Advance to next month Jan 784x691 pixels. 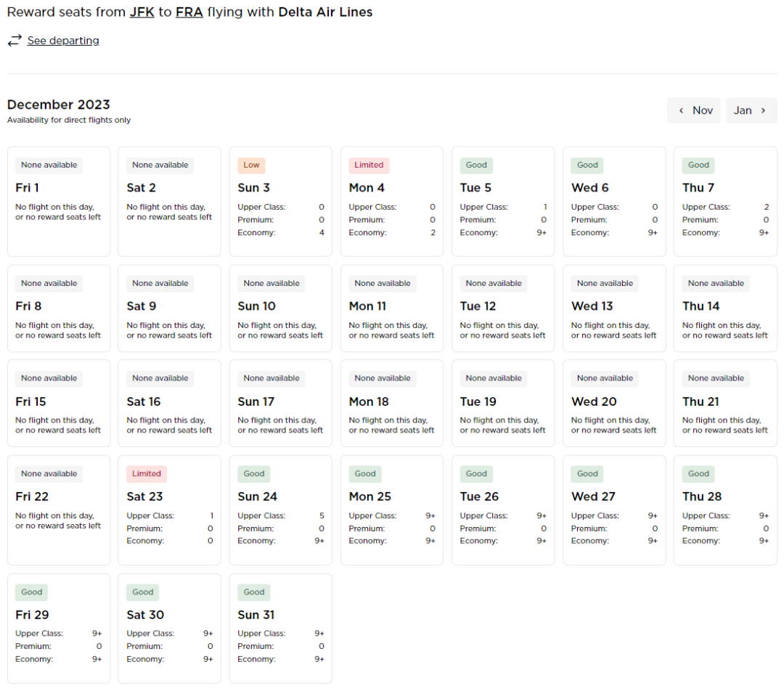(x=751, y=110)
